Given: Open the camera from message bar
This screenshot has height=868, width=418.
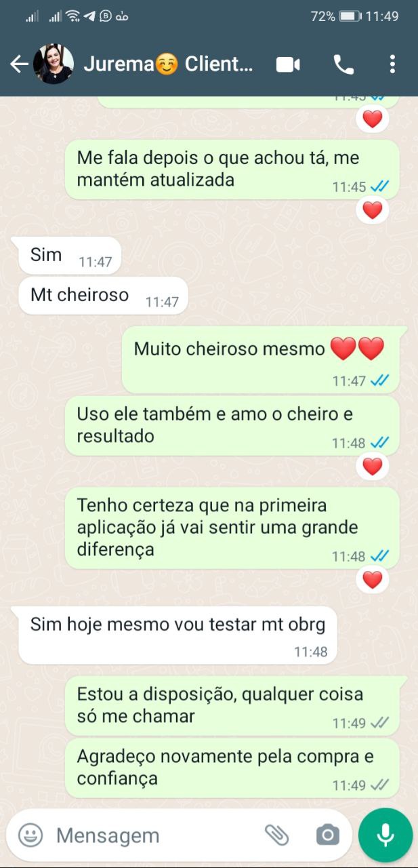Looking at the screenshot, I should (327, 835).
